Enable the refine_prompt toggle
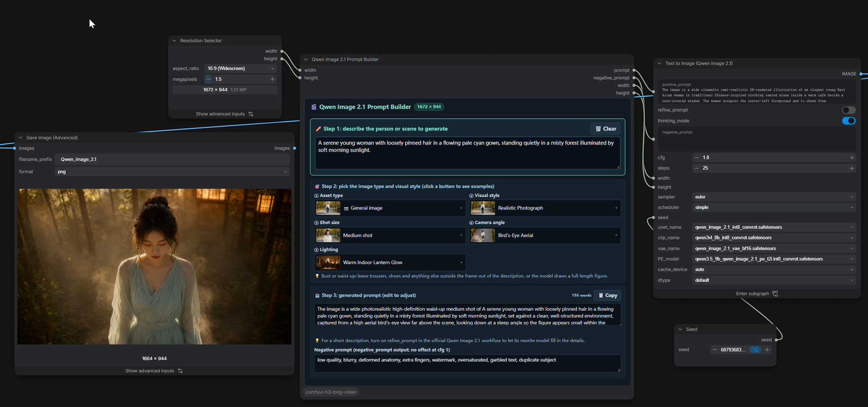Image resolution: width=868 pixels, height=407 pixels. pos(848,110)
